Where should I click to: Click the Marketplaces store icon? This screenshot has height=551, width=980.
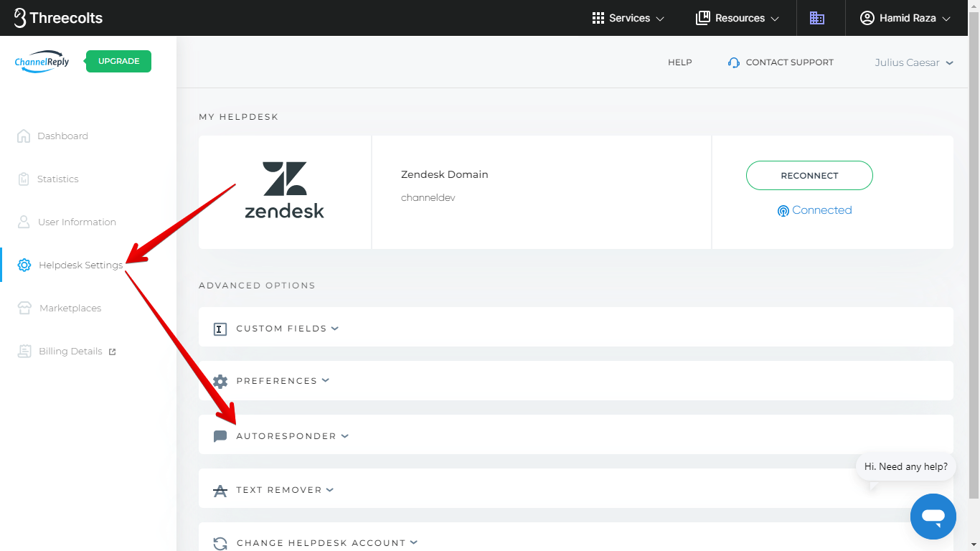coord(24,308)
